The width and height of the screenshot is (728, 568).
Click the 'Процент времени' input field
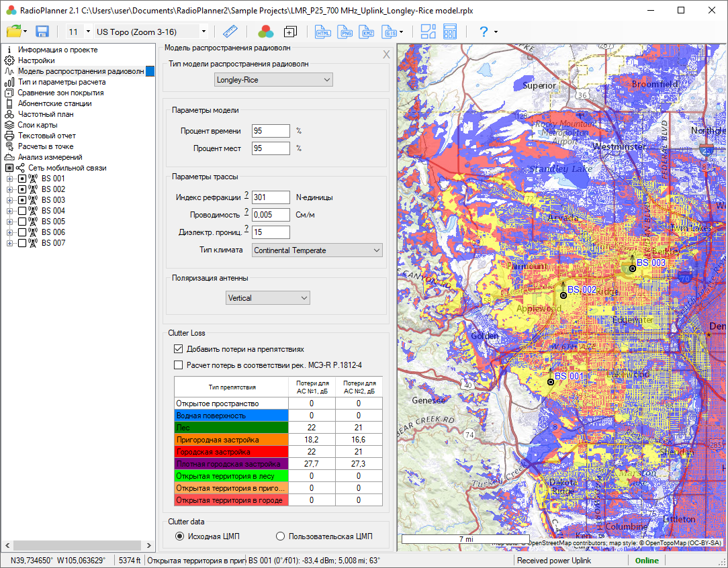tap(271, 131)
